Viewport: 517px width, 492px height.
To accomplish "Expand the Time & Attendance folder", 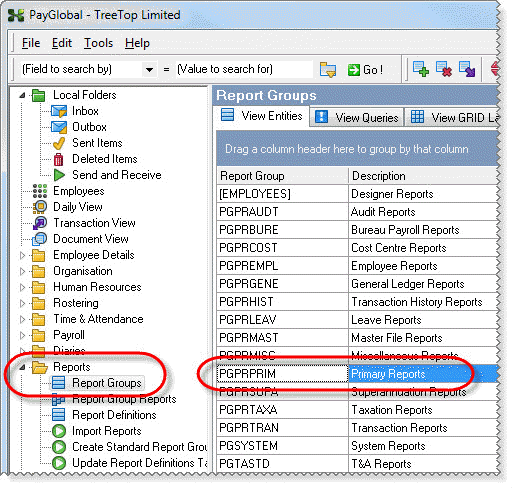I will click(22, 319).
